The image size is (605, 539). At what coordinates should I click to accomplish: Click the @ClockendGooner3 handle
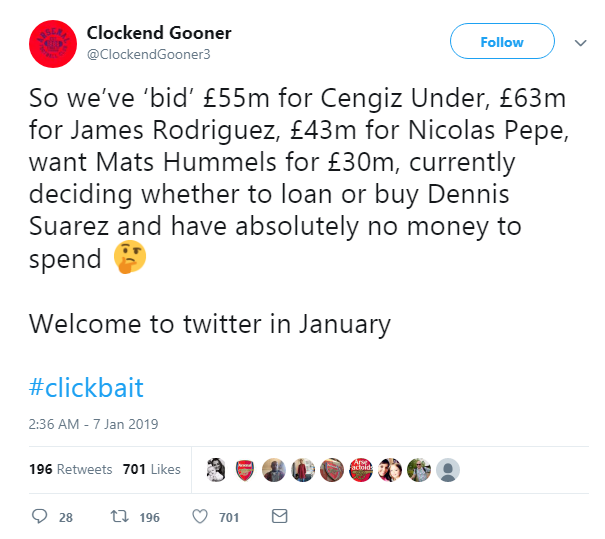point(148,54)
